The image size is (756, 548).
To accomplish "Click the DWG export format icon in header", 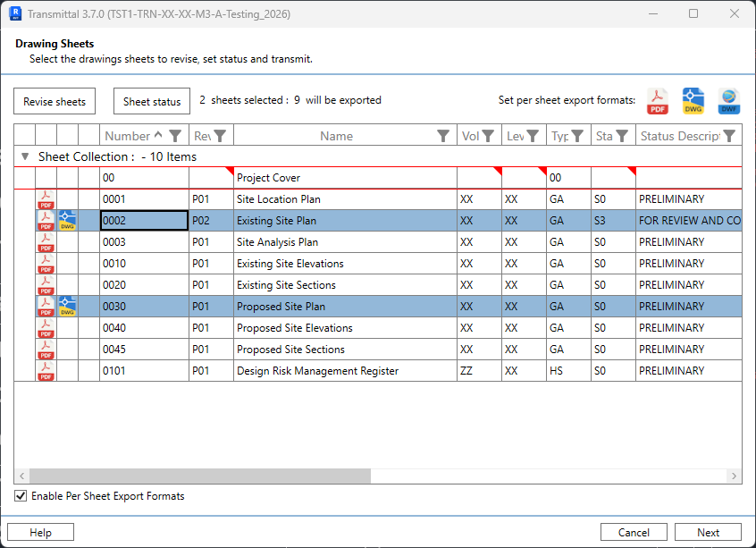I will 693,101.
